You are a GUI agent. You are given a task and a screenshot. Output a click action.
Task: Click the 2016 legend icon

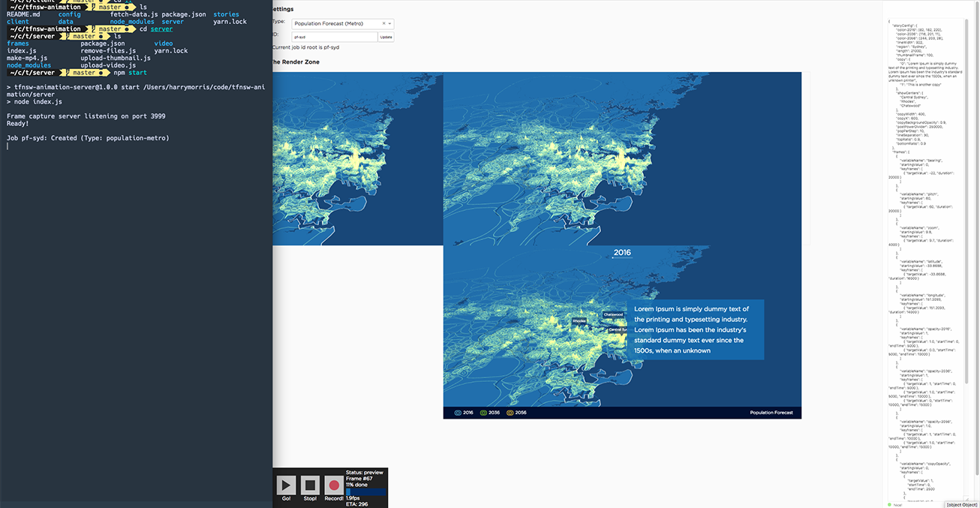point(458,413)
